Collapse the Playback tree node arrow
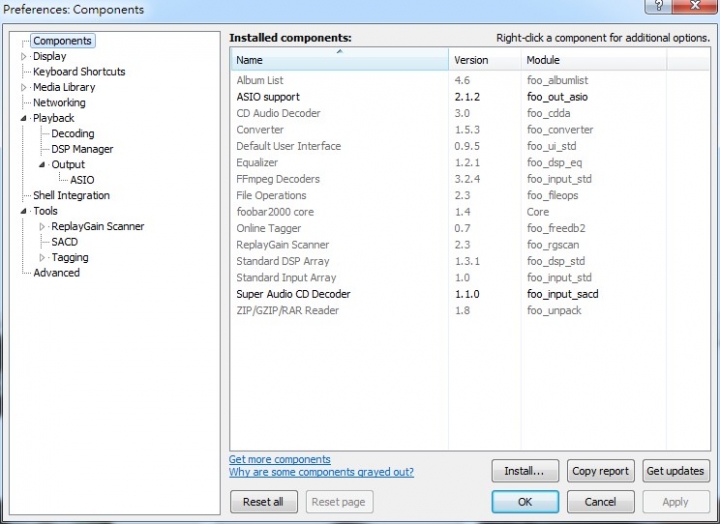 click(x=24, y=118)
